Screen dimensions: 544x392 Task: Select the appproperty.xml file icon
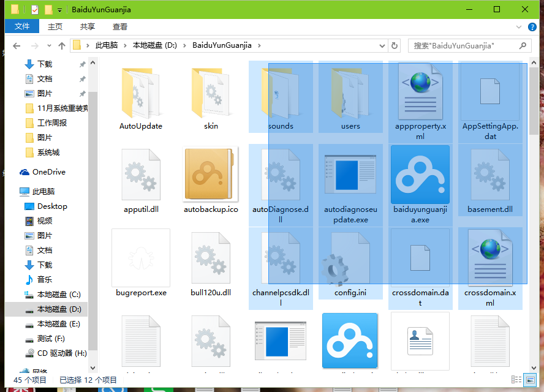(420, 92)
